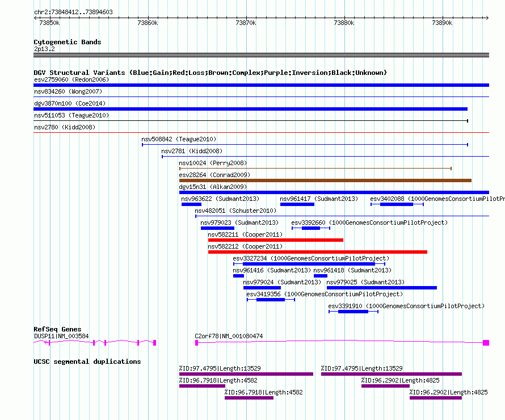
Task: Select the nsv834260 (Wong2007) label
Action: coord(68,91)
